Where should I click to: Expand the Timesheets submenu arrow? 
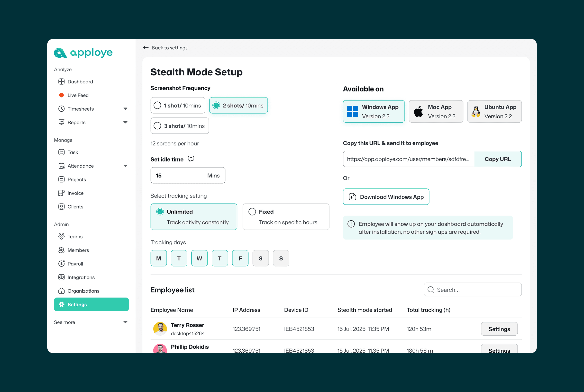(x=125, y=109)
